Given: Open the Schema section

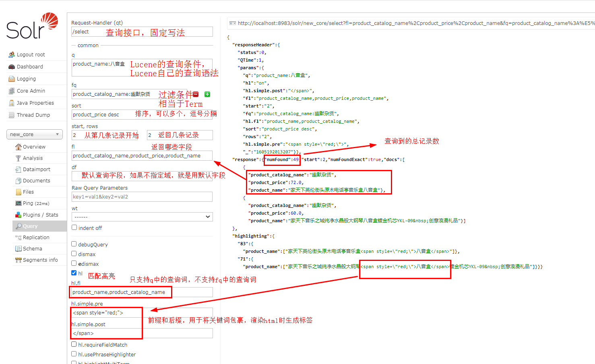Looking at the screenshot, I should click(33, 248).
